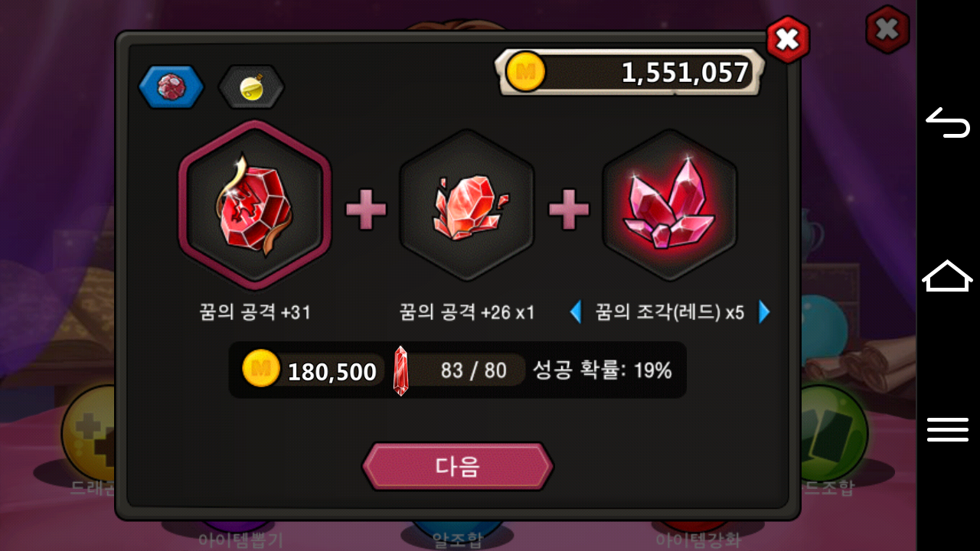Image resolution: width=980 pixels, height=551 pixels.
Task: Tap the 180,500 cost coin icon
Action: (x=261, y=368)
